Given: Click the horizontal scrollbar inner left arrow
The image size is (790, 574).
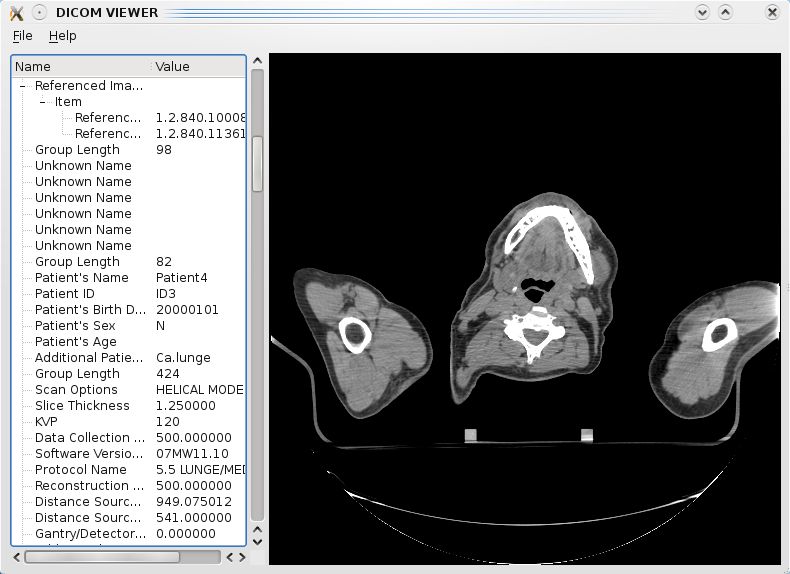Looking at the screenshot, I should click(x=230, y=557).
